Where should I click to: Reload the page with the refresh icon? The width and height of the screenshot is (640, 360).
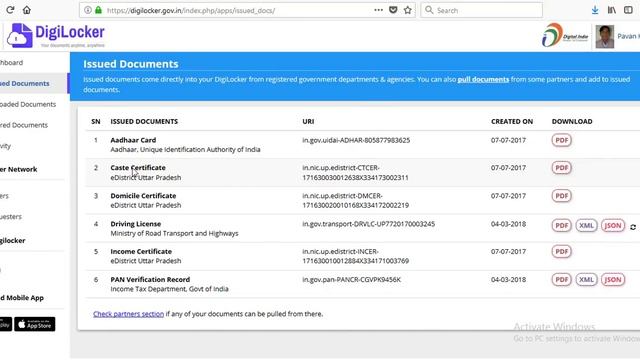click(10, 10)
